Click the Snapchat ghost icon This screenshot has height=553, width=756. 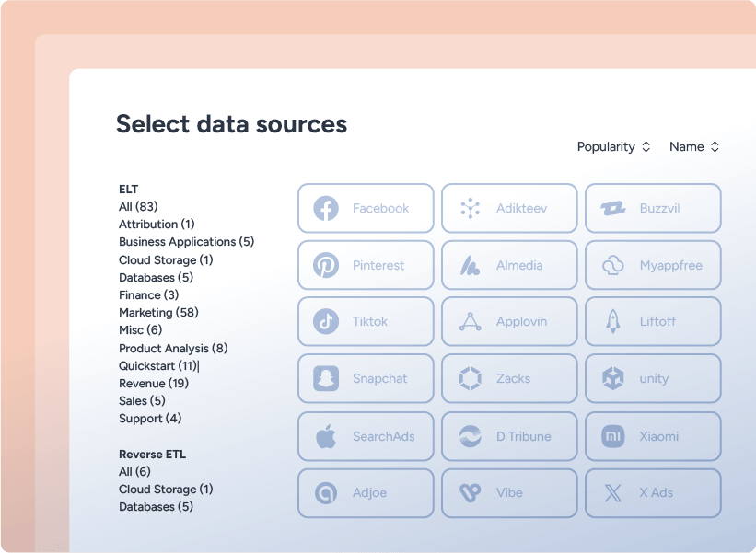click(326, 378)
